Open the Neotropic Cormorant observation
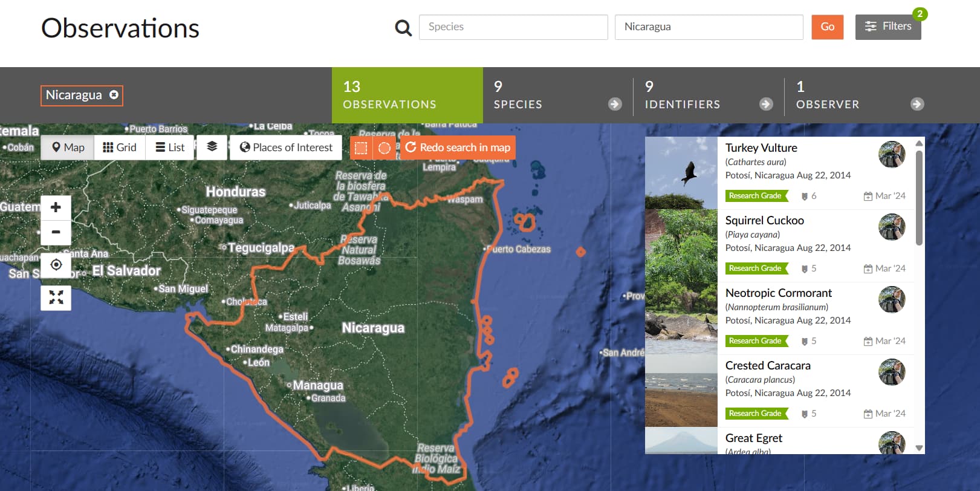980x491 pixels. (x=779, y=293)
